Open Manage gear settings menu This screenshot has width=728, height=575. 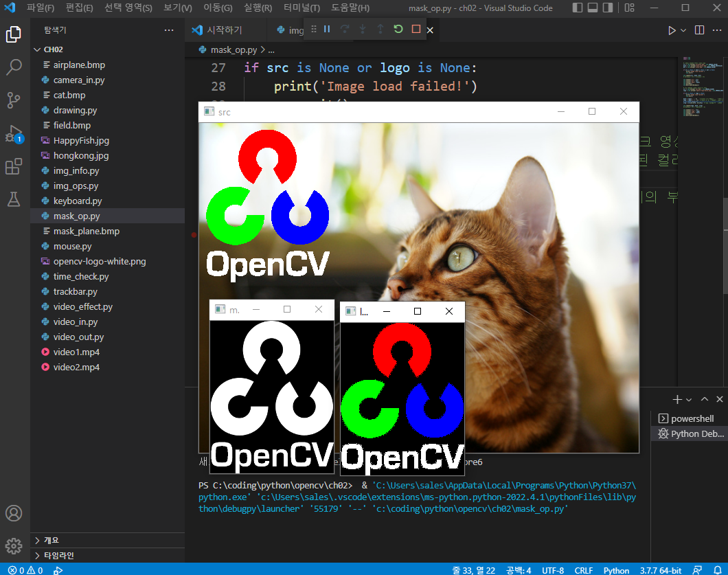click(14, 545)
